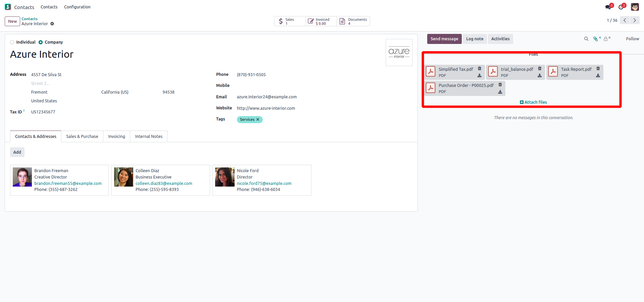
Task: Search messages with the chatter magnifier icon
Action: point(586,39)
